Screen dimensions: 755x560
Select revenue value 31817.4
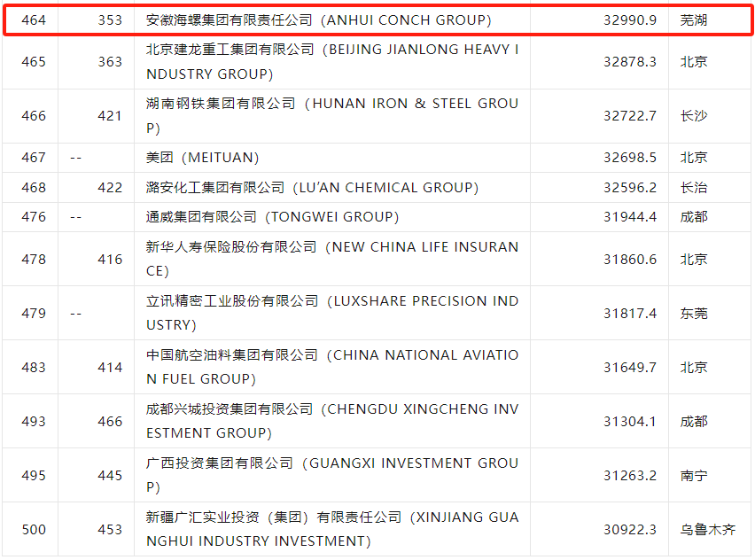pos(630,314)
